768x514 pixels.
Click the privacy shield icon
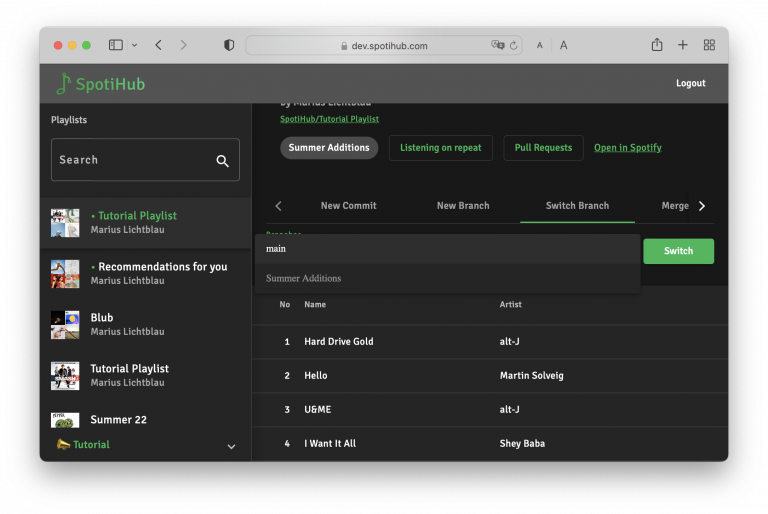[229, 45]
